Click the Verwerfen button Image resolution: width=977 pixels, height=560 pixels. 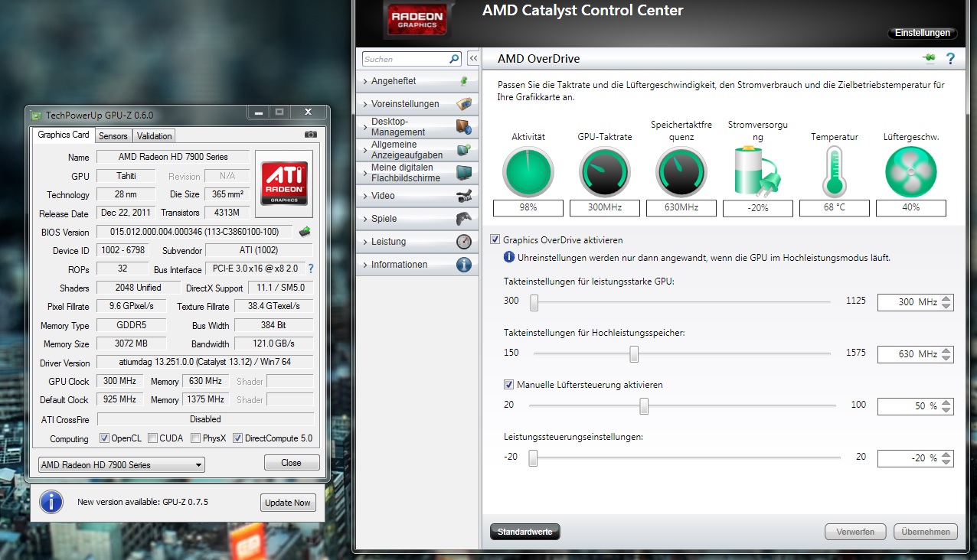[x=855, y=532]
